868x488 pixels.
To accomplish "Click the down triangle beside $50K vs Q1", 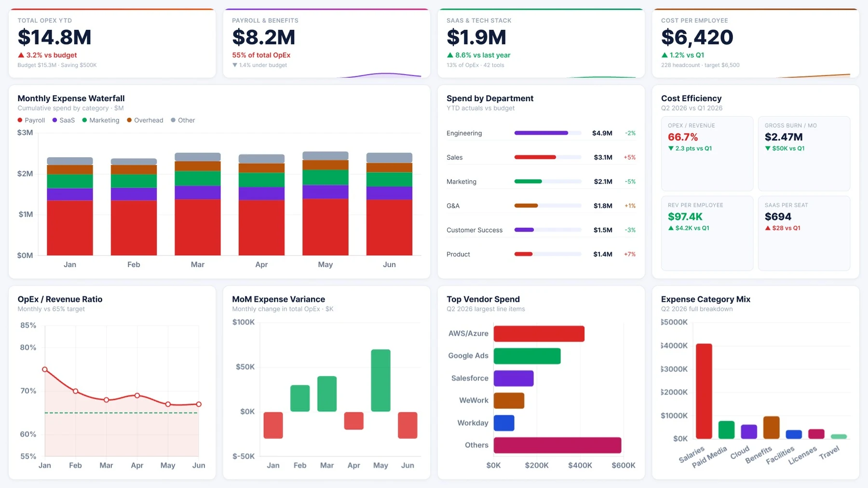I will click(x=768, y=149).
